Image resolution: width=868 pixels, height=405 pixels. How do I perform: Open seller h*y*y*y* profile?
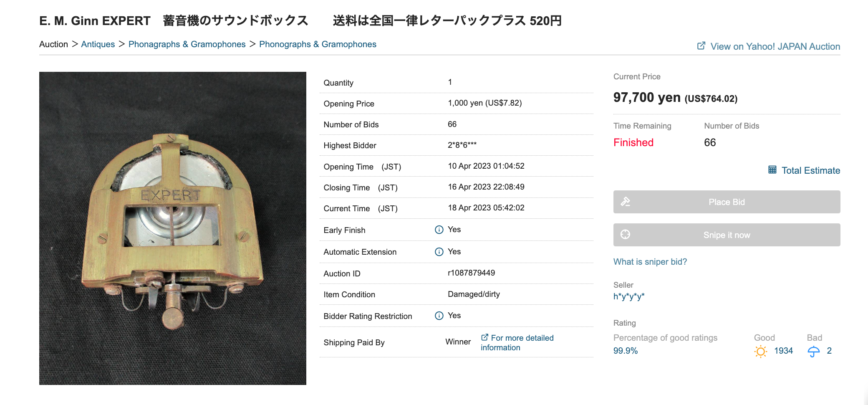click(x=628, y=296)
